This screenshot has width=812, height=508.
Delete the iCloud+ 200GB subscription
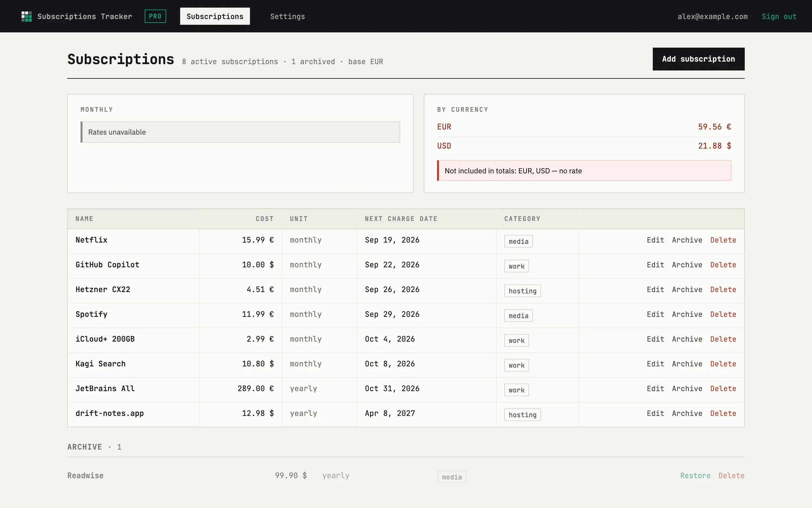(x=723, y=339)
